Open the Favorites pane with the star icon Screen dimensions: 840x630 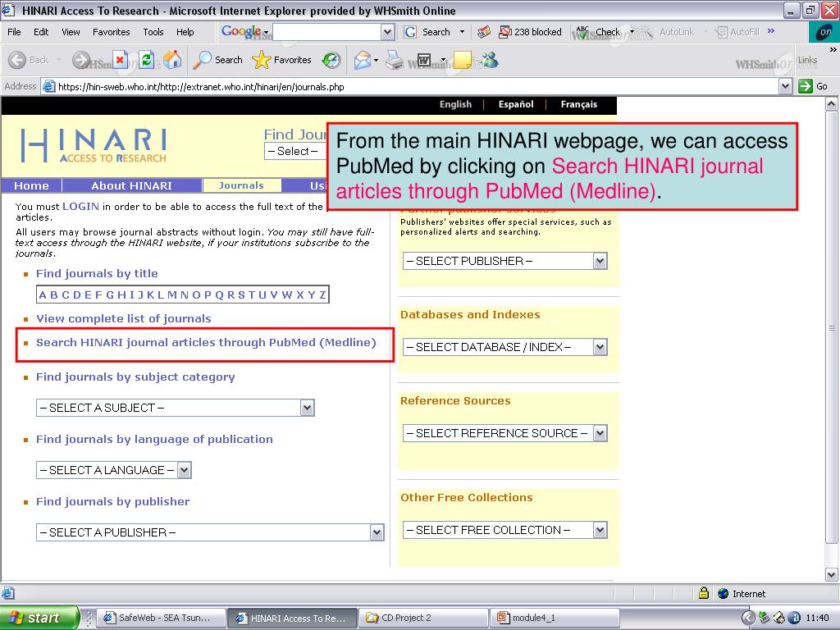click(282, 60)
